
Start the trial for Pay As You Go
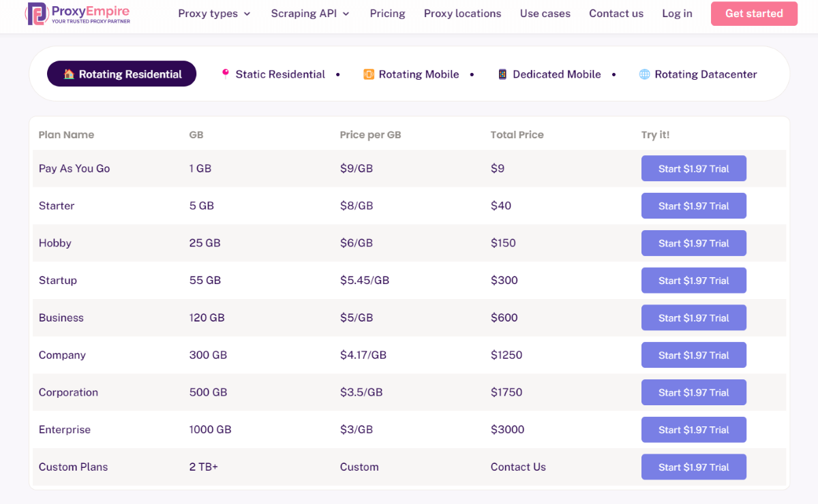[693, 168]
